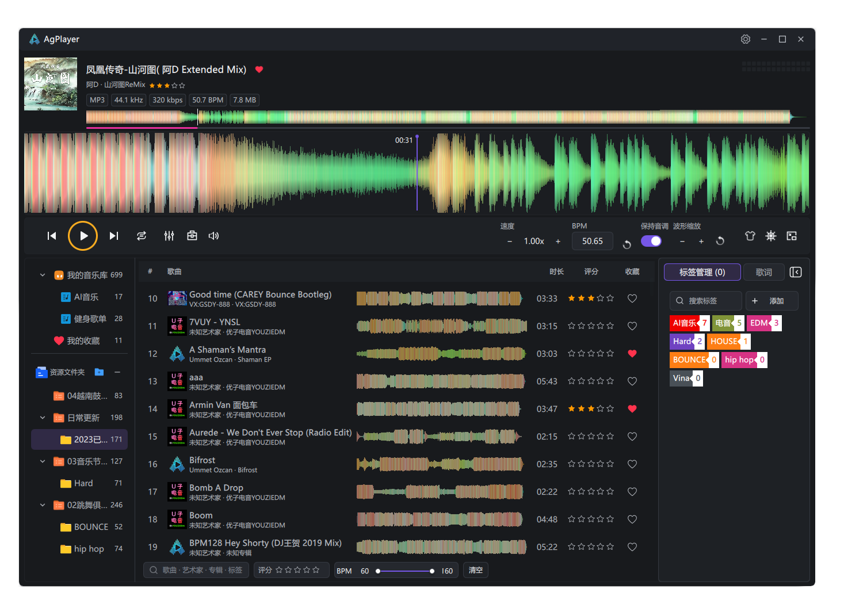
Task: Click the song search field at bottom
Action: [196, 570]
